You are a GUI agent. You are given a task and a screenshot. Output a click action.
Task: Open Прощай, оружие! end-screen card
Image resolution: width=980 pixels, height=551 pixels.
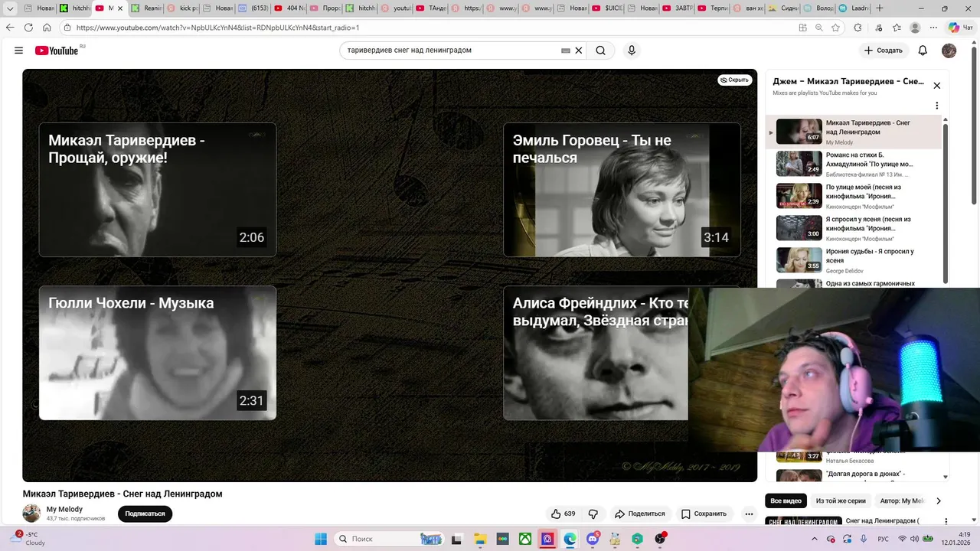[x=158, y=190]
